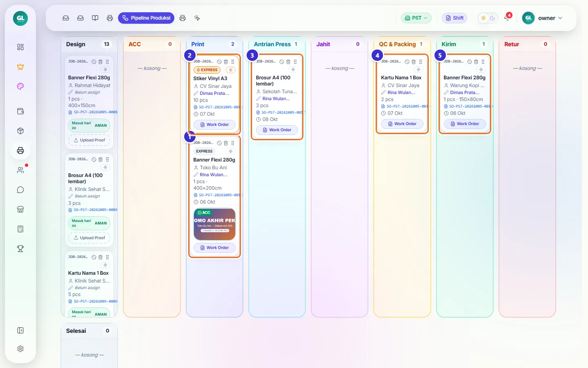This screenshot has width=588, height=368.
Task: Click the sparkle cursor icon in toolbar
Action: (197, 18)
